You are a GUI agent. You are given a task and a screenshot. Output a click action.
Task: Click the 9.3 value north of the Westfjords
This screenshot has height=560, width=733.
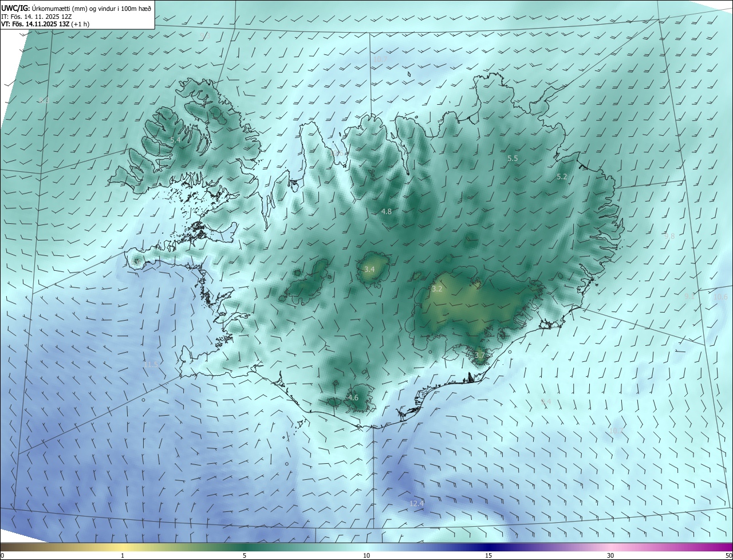point(205,36)
